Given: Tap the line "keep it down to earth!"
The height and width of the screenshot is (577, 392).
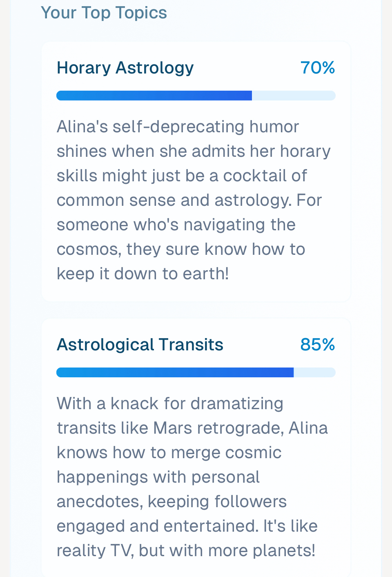Looking at the screenshot, I should pos(143,274).
